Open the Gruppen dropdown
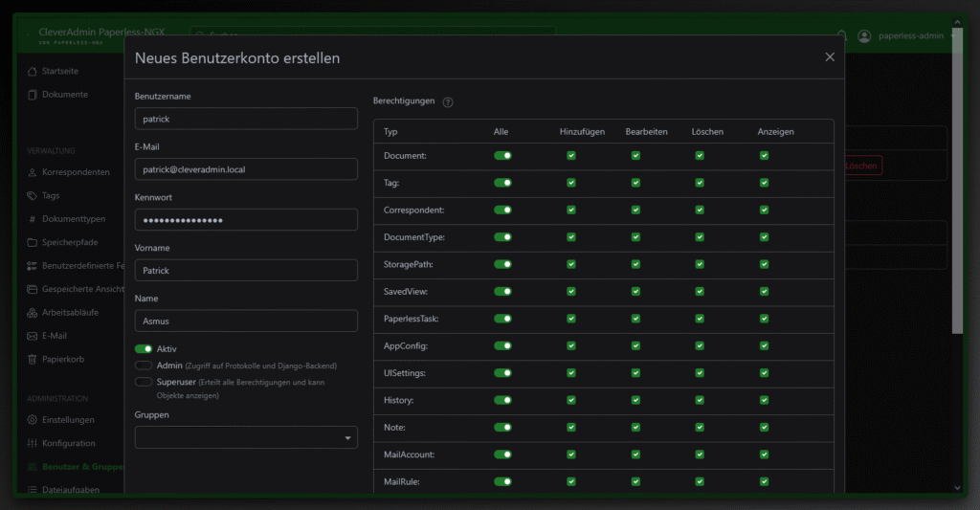The width and height of the screenshot is (980, 510). [x=246, y=437]
